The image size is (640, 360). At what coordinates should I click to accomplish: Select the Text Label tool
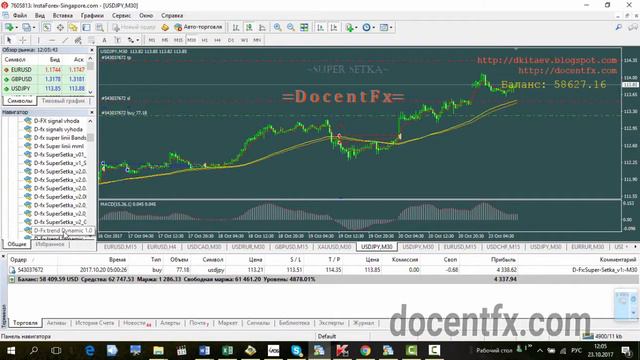[x=118, y=40]
